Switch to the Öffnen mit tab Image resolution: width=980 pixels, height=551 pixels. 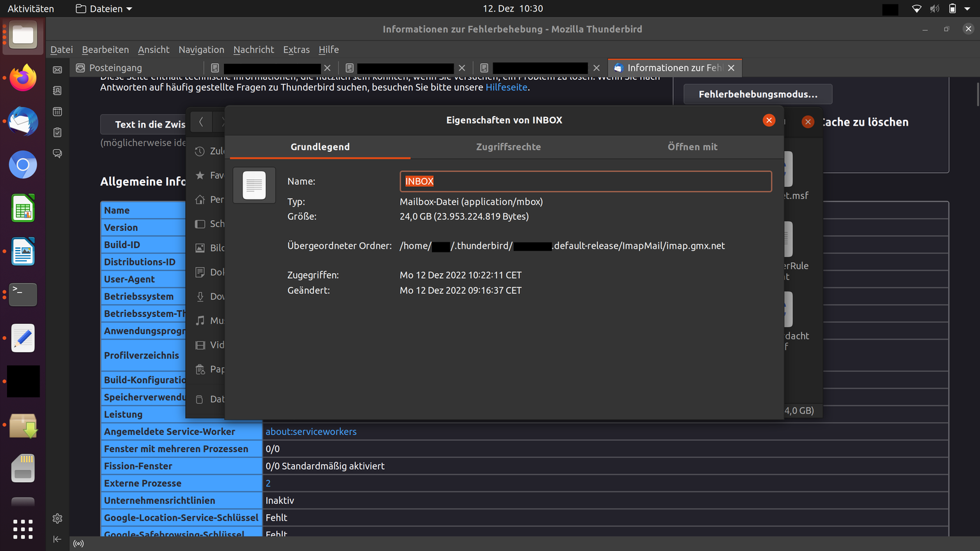[x=692, y=147]
